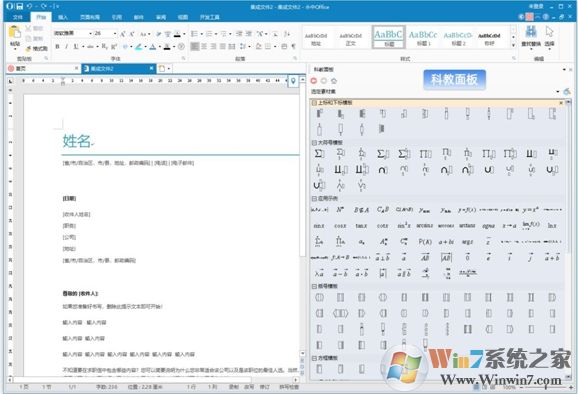Click the home icon in science panel
Viewport: 578px width, 394px height.
tap(334, 81)
